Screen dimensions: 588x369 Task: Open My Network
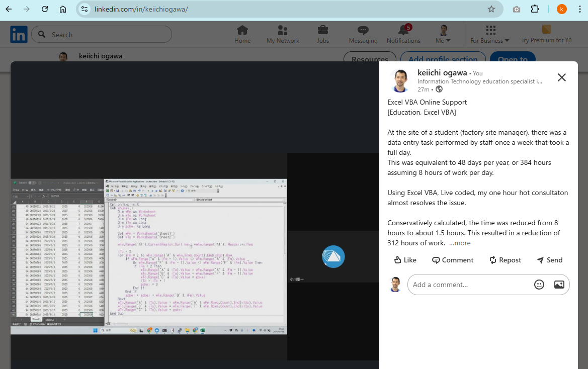click(x=283, y=35)
